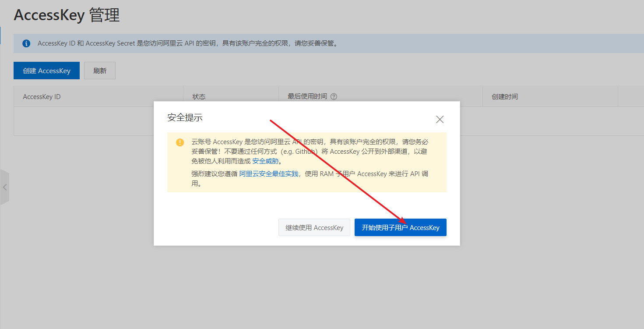Click the 状态 column header
Viewport: 644px width, 329px height.
click(x=199, y=96)
